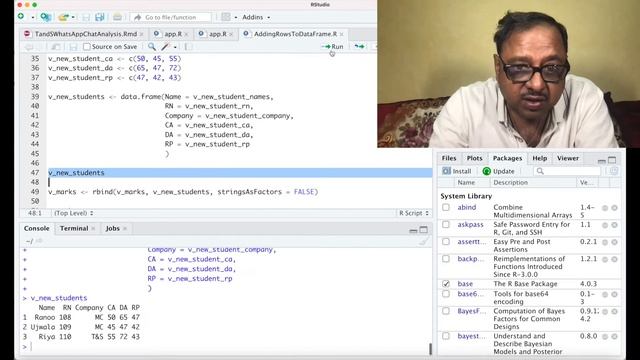The width and height of the screenshot is (640, 360).
Task: Check the askpass package checkbox
Action: (446, 224)
